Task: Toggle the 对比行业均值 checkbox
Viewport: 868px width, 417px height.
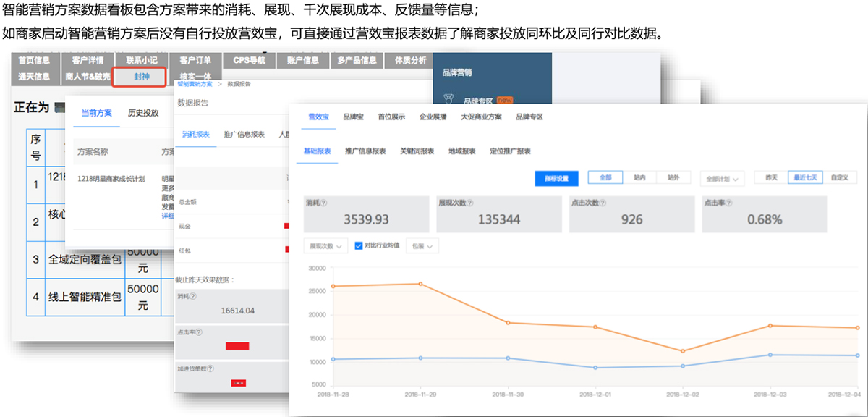Action: pyautogui.click(x=359, y=246)
